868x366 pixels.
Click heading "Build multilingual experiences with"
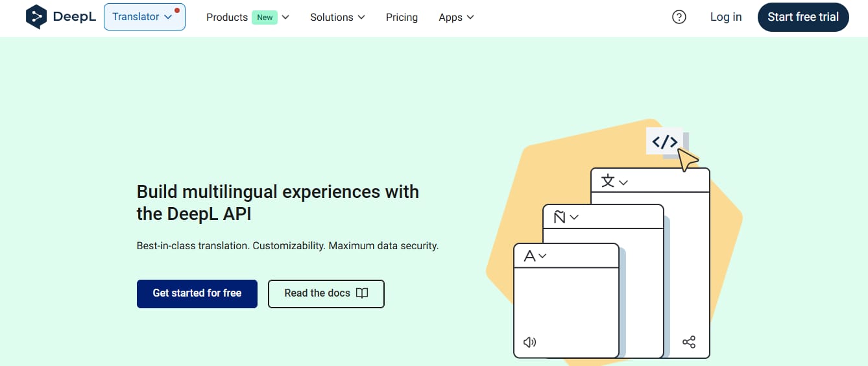coord(278,192)
